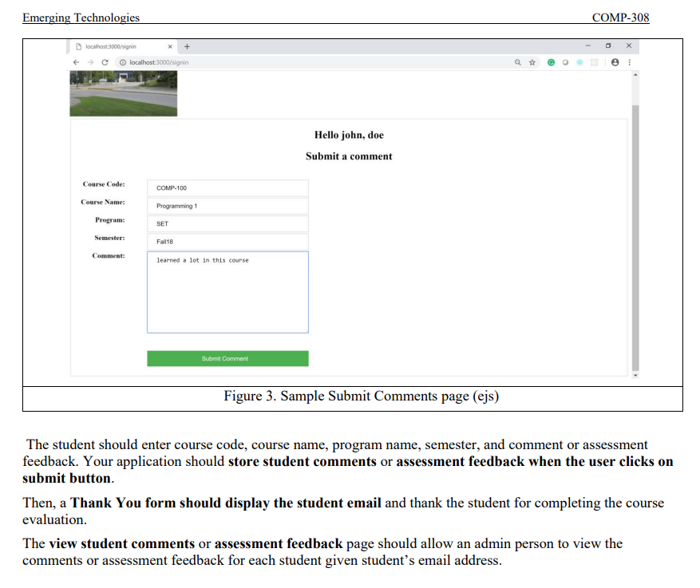Bookmark the page via the star icon
Screen dimensions: 700x588
click(x=532, y=62)
